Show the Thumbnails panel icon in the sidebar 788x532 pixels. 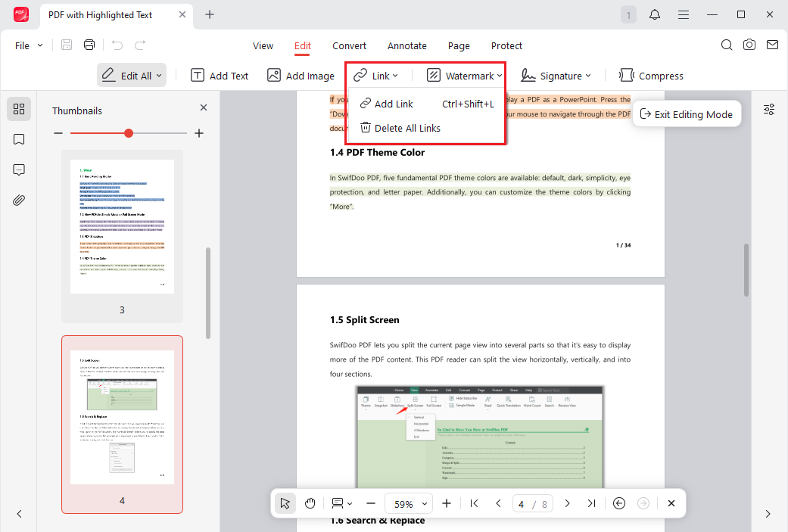click(x=19, y=109)
